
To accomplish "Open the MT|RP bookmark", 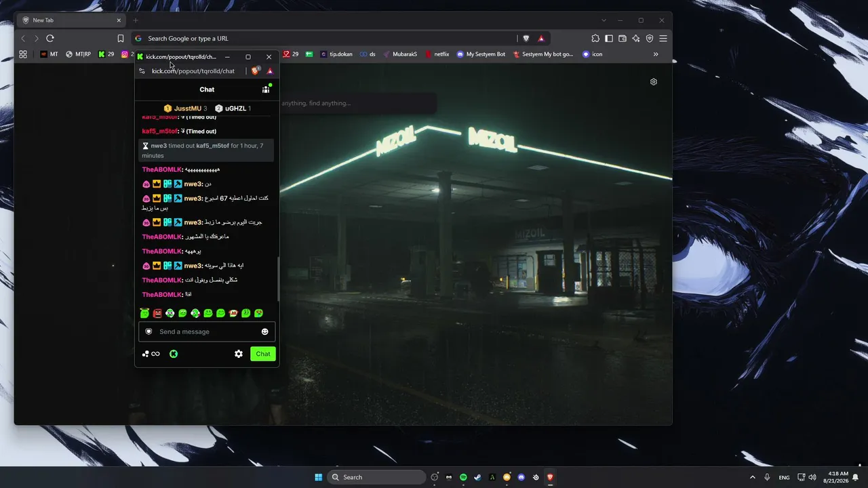I will click(x=79, y=54).
